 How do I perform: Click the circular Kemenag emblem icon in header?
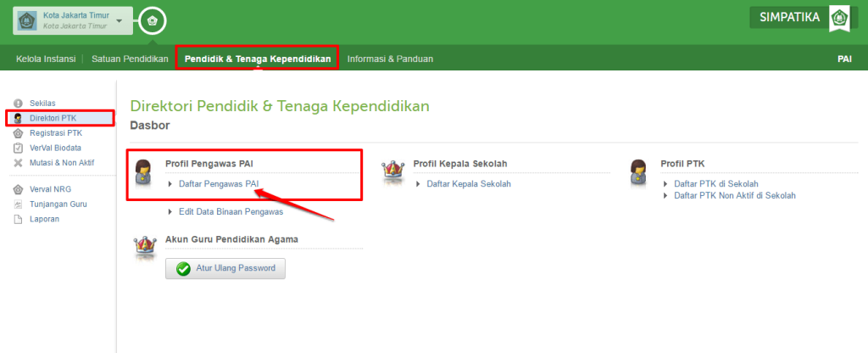(x=153, y=21)
